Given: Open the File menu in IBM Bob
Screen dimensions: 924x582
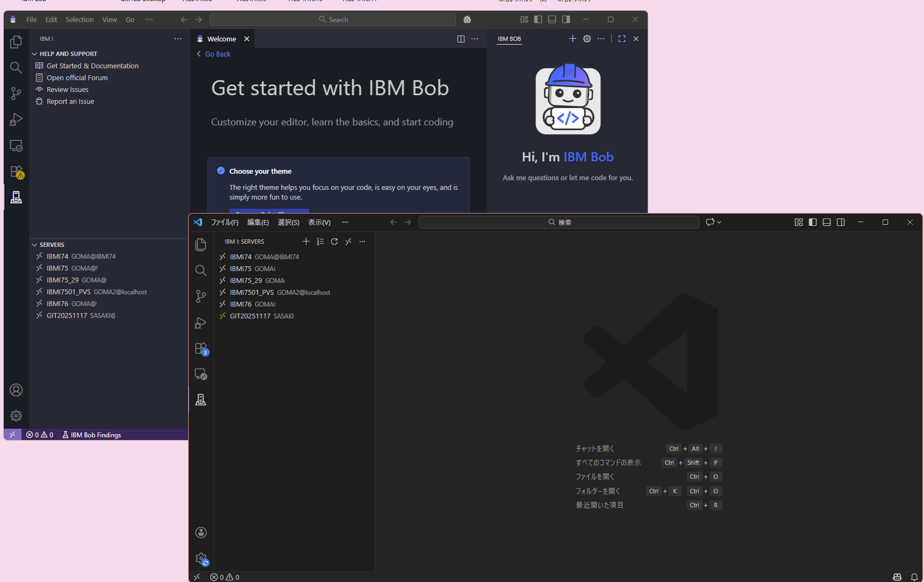Looking at the screenshot, I should pyautogui.click(x=32, y=19).
